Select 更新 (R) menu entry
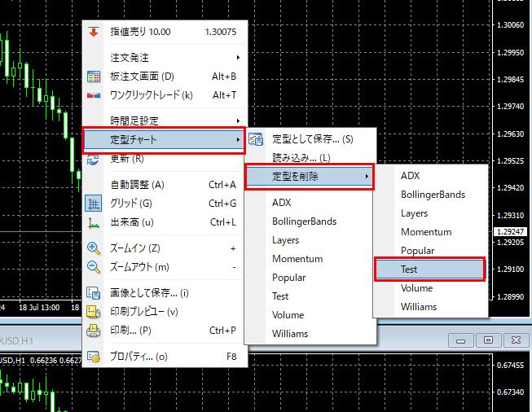This screenshot has width=532, height=412. point(165,159)
